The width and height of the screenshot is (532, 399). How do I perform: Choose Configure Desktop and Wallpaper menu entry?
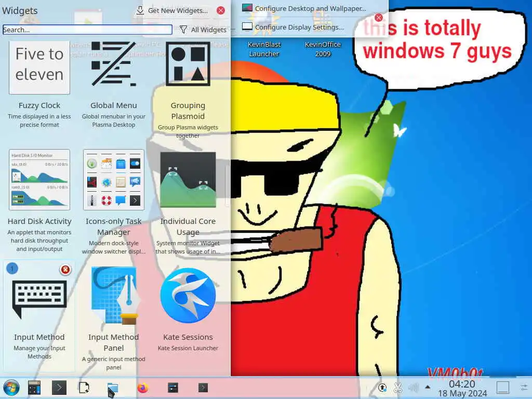coord(304,8)
